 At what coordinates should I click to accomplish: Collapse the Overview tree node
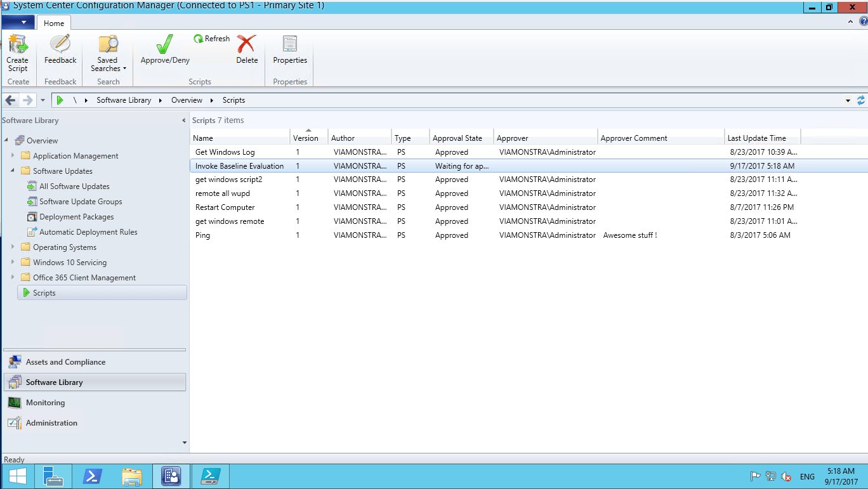tap(6, 140)
